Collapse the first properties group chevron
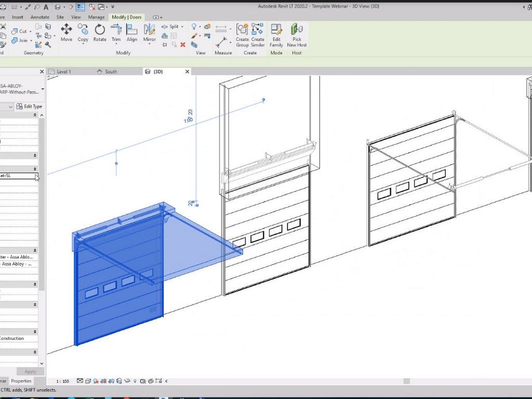The image size is (532, 399). 35,115
